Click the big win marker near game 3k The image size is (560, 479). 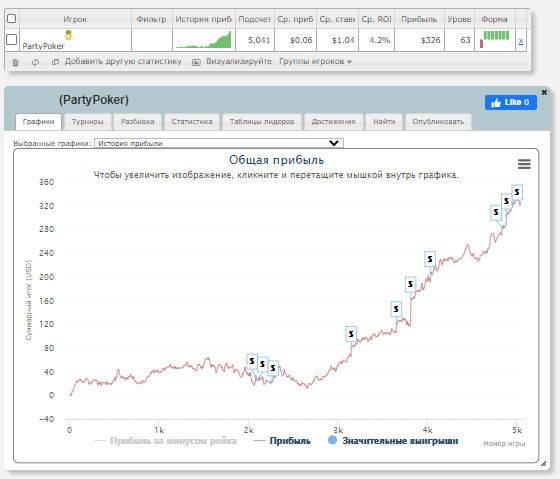[x=351, y=334]
